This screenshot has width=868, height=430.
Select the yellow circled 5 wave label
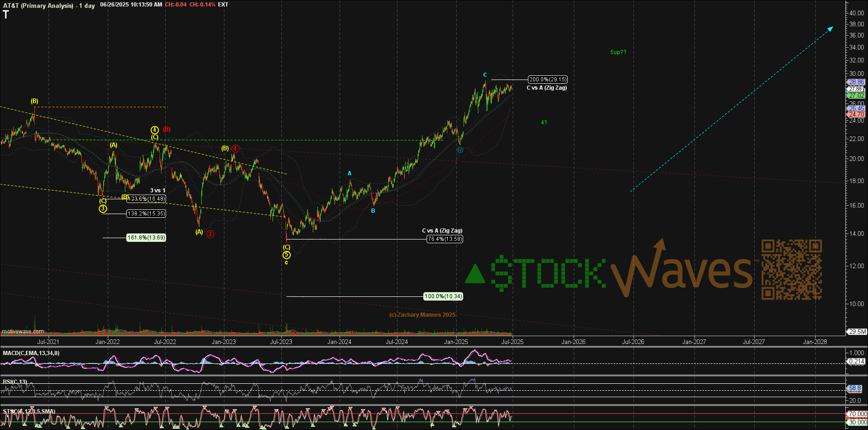click(286, 255)
